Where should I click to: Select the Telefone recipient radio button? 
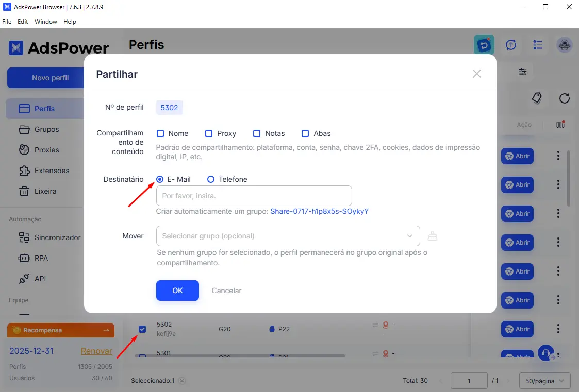click(211, 179)
